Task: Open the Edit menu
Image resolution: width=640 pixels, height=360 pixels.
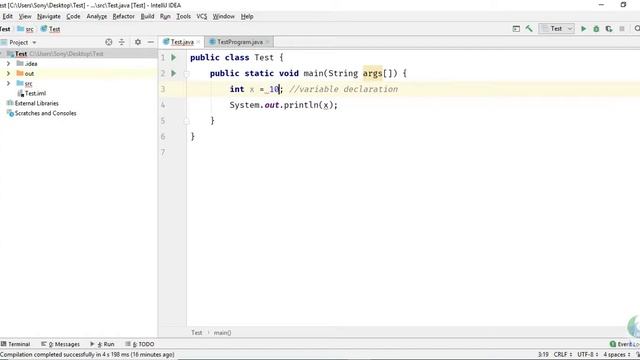Action: [x=7, y=16]
